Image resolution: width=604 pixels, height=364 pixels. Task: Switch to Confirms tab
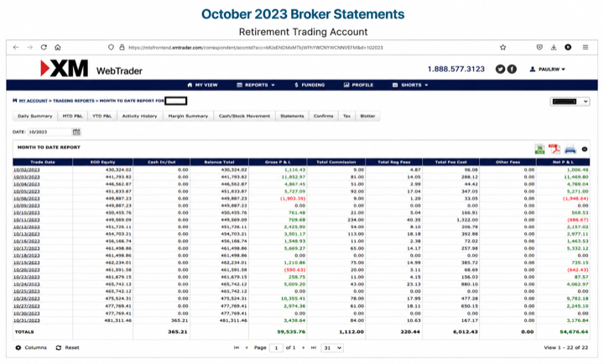[x=323, y=116]
